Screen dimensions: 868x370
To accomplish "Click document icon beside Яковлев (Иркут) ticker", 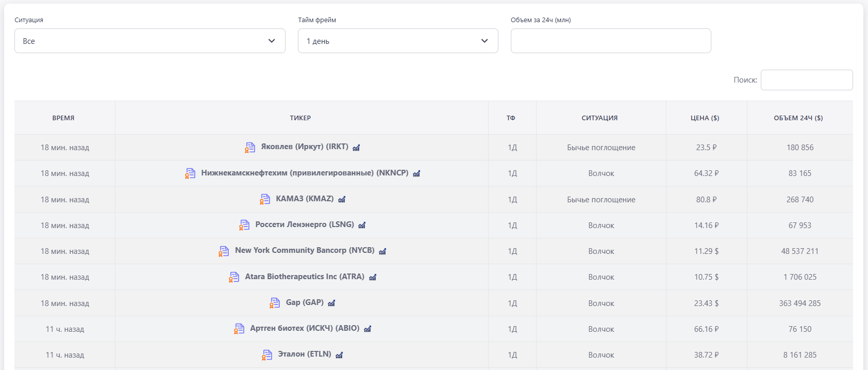I will coord(250,148).
